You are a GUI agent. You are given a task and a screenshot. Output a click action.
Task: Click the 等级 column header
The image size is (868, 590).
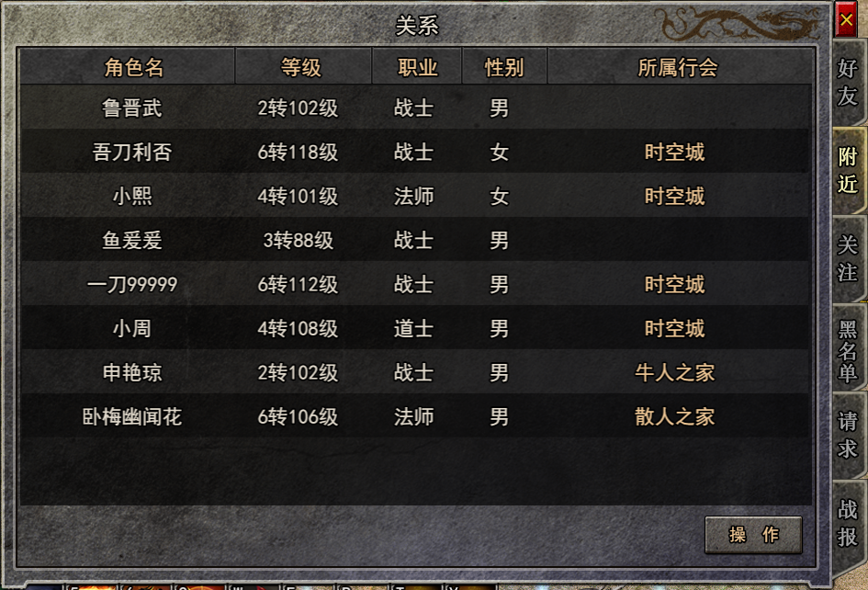point(303,66)
